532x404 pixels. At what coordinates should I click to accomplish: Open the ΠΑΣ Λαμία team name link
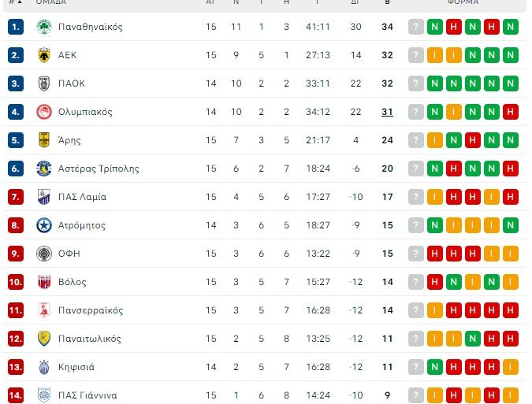[82, 197]
